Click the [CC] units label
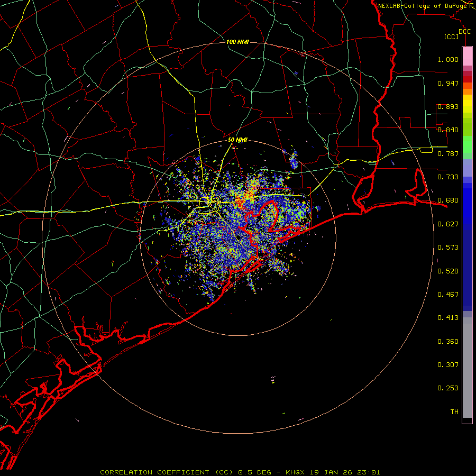 click(452, 36)
